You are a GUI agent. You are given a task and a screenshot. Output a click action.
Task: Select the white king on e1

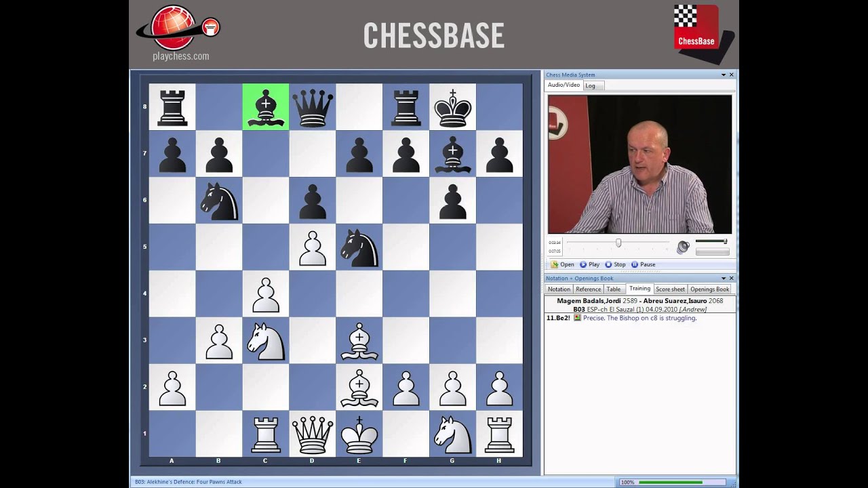(x=359, y=434)
